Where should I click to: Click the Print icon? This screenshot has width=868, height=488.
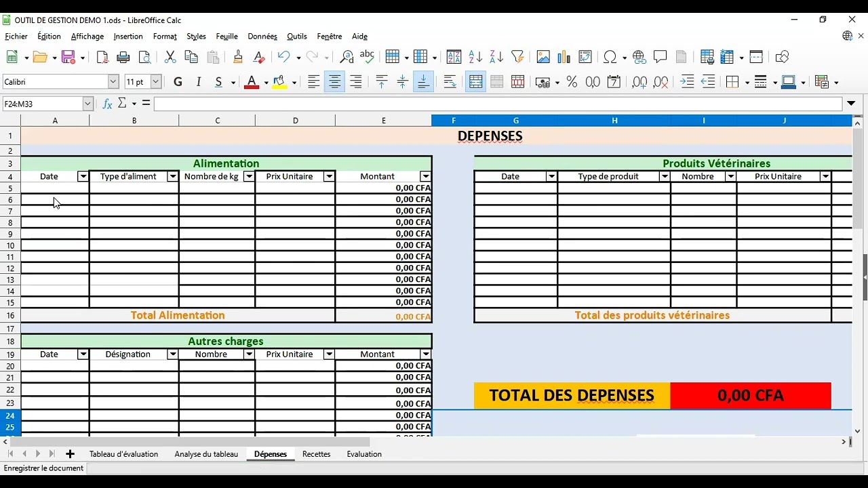tap(123, 57)
